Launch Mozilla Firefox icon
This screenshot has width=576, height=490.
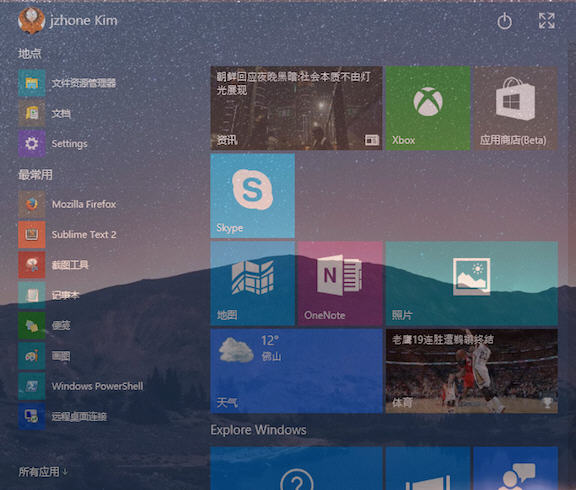(x=32, y=204)
